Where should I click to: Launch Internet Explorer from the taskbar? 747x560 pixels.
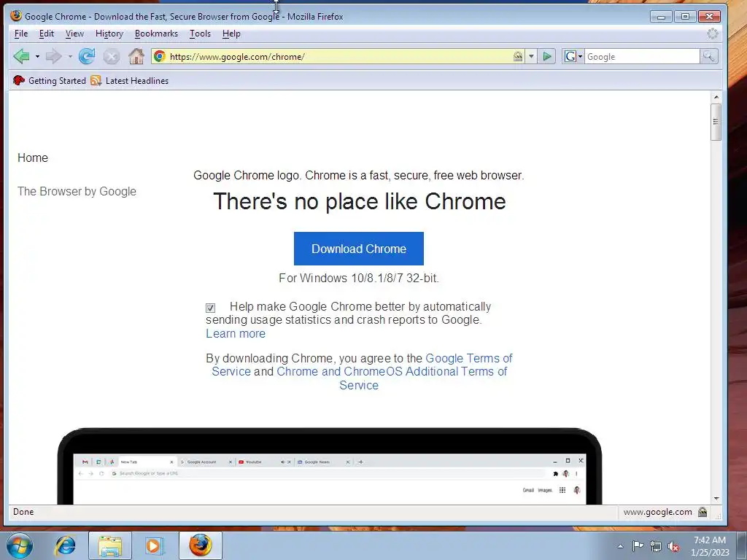(x=65, y=545)
